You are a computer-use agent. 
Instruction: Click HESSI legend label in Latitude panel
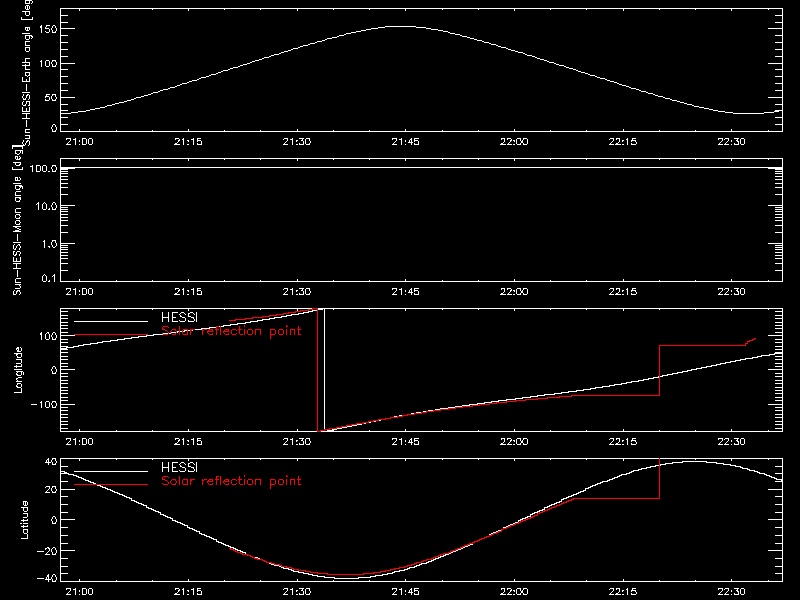click(x=179, y=467)
